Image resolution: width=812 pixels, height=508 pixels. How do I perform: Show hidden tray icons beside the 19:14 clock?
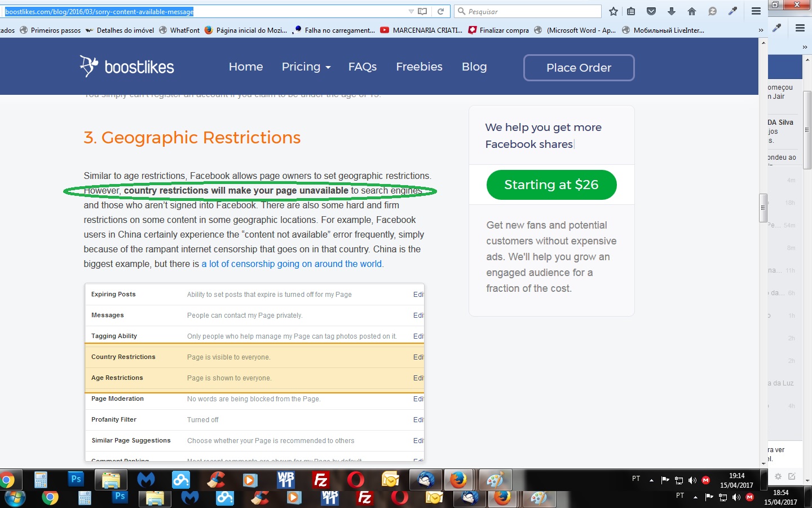click(651, 480)
